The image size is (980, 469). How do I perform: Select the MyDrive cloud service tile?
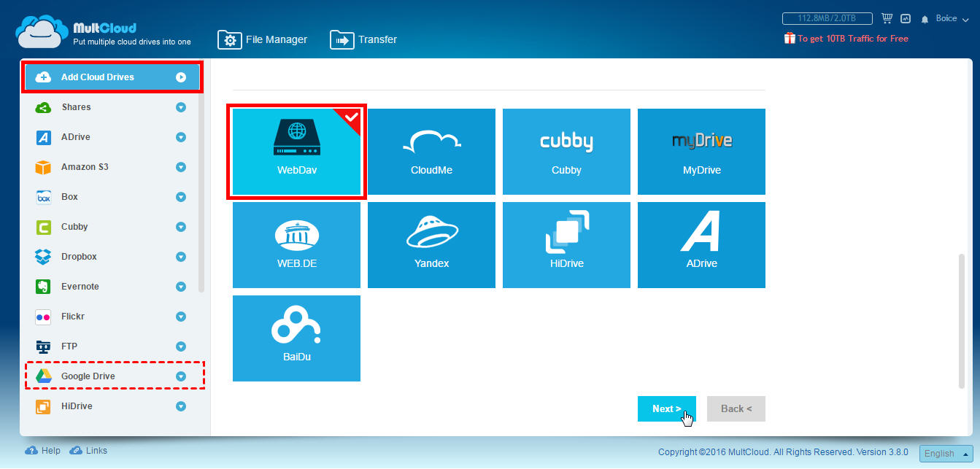701,151
